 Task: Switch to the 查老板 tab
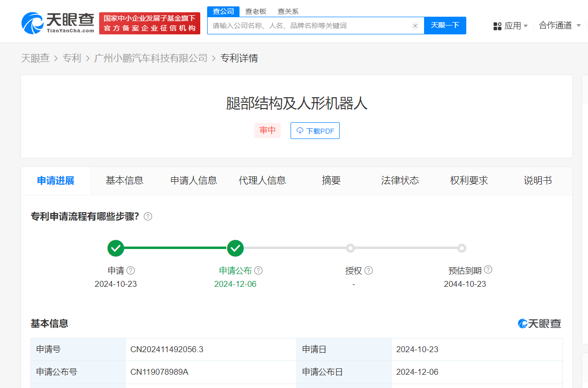tap(256, 11)
